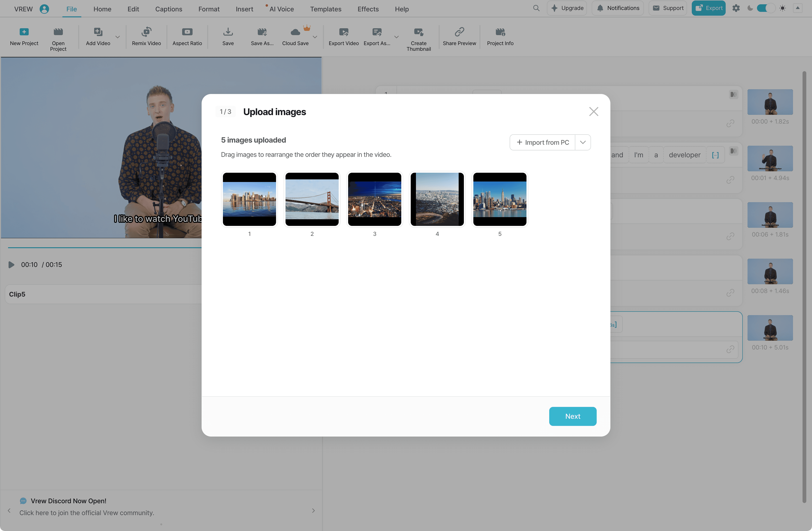Toggle link icon under first clip
The width and height of the screenshot is (812, 531).
point(730,123)
